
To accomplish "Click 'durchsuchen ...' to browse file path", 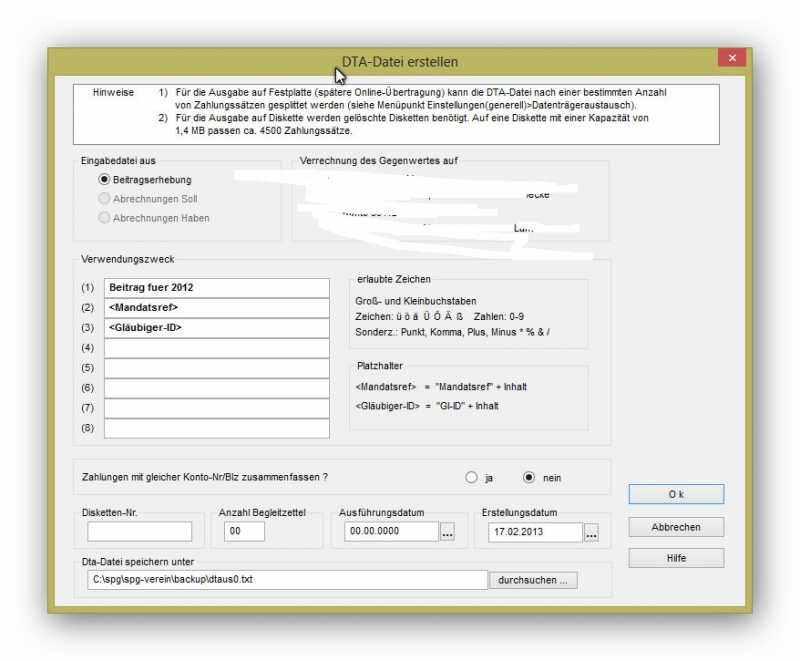I will (x=533, y=580).
